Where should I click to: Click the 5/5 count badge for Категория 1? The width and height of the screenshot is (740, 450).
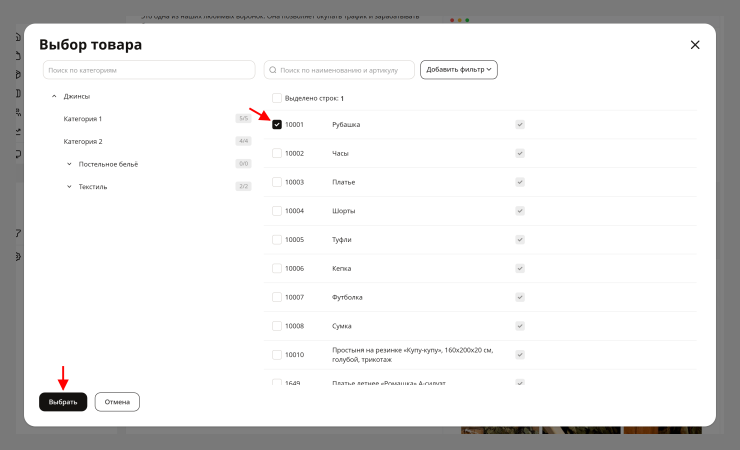pyautogui.click(x=244, y=118)
